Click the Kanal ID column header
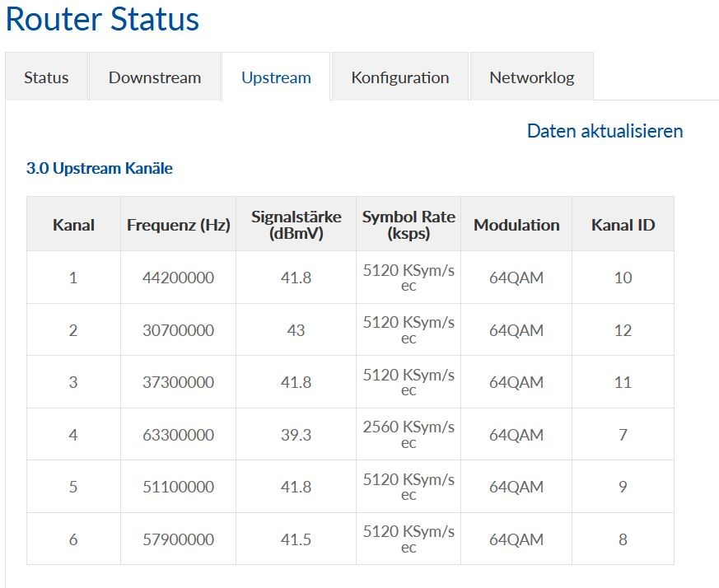This screenshot has width=719, height=588. click(623, 225)
